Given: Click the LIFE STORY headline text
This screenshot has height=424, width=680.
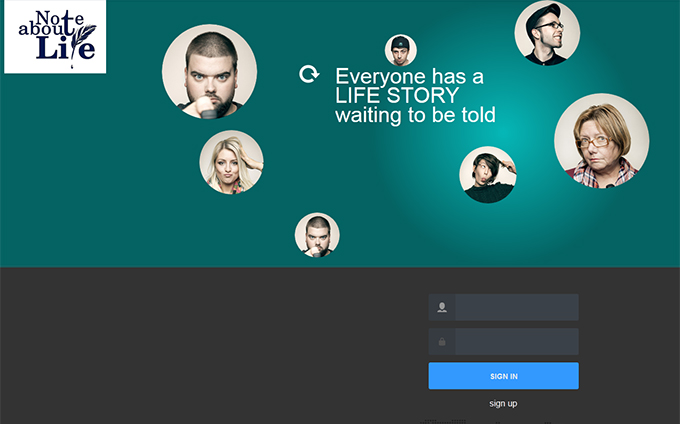Looking at the screenshot, I should point(397,95).
